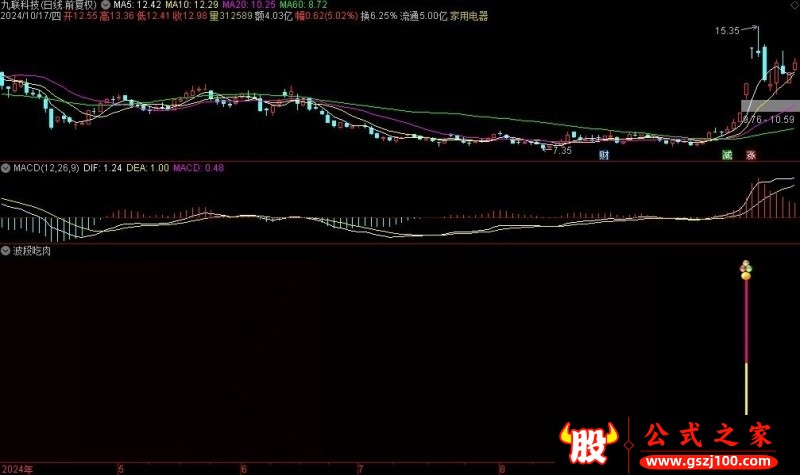This screenshot has width=800, height=475.
Task: Click the 2024年 label on time axis
Action: 17,469
